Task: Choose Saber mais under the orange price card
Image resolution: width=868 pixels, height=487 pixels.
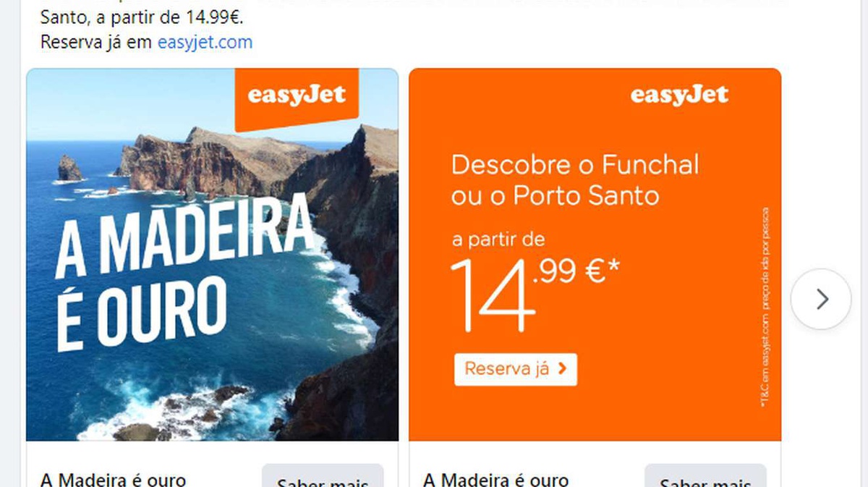Action: click(705, 479)
